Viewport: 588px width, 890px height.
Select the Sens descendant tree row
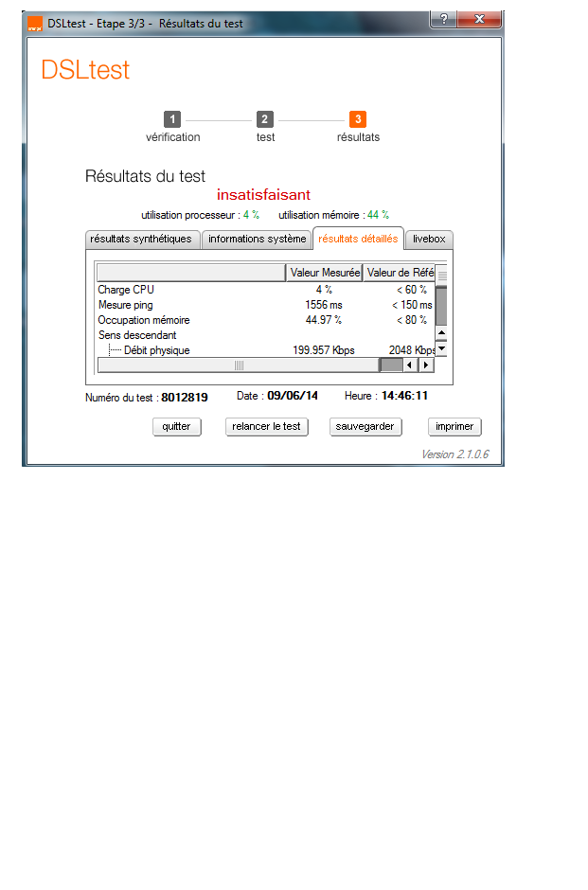click(x=266, y=335)
